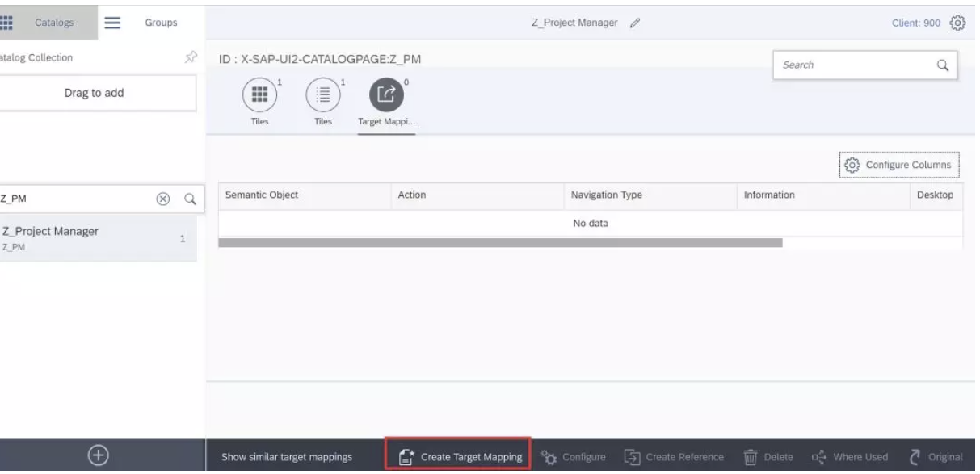Image resolution: width=980 pixels, height=474 pixels.
Task: Edit the Z_Project Manager title via pencil icon
Action: [634, 23]
